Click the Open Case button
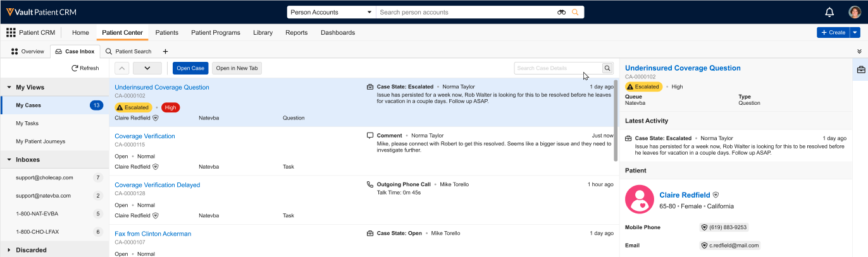Viewport: 868px width, 257px height. point(190,68)
